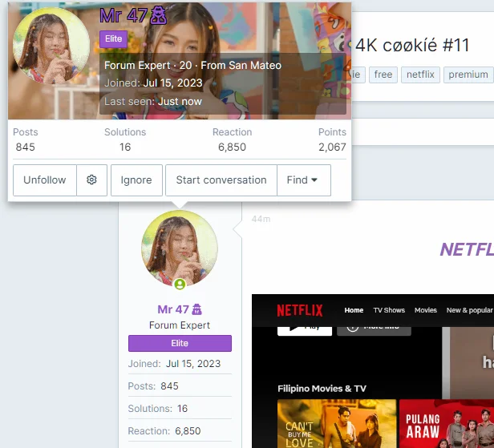Screen dimensions: 494x448
Task: Open Can't Buy Me Love thumbnail
Action: (x=337, y=423)
